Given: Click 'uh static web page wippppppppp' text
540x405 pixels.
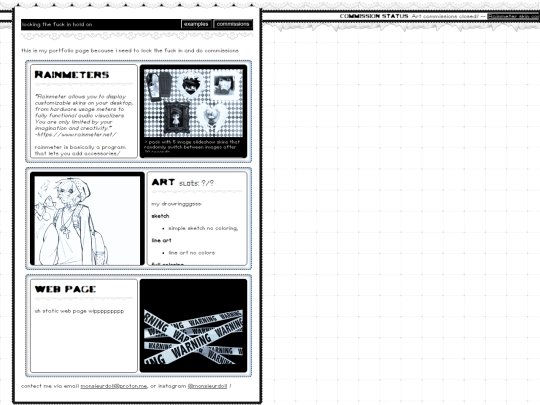Looking at the screenshot, I should [79, 311].
